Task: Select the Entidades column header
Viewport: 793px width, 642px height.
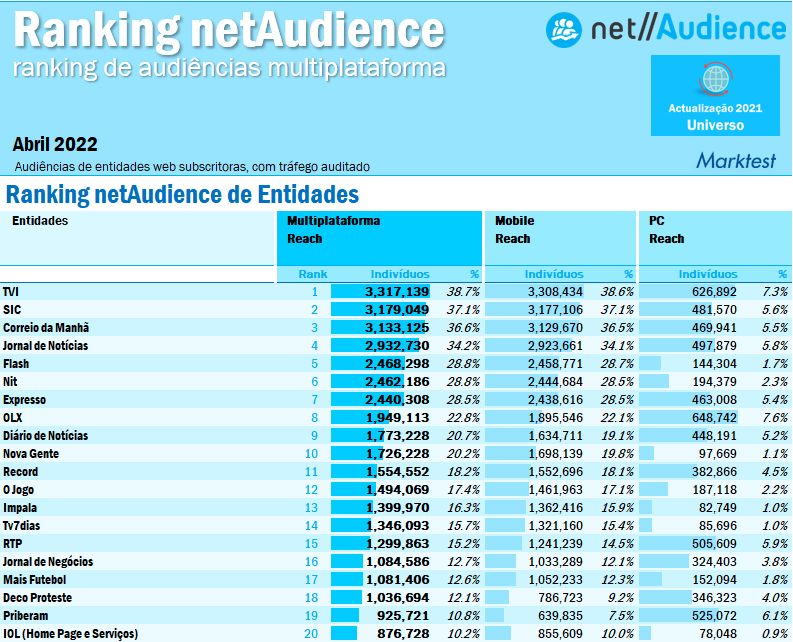Action: (40, 221)
